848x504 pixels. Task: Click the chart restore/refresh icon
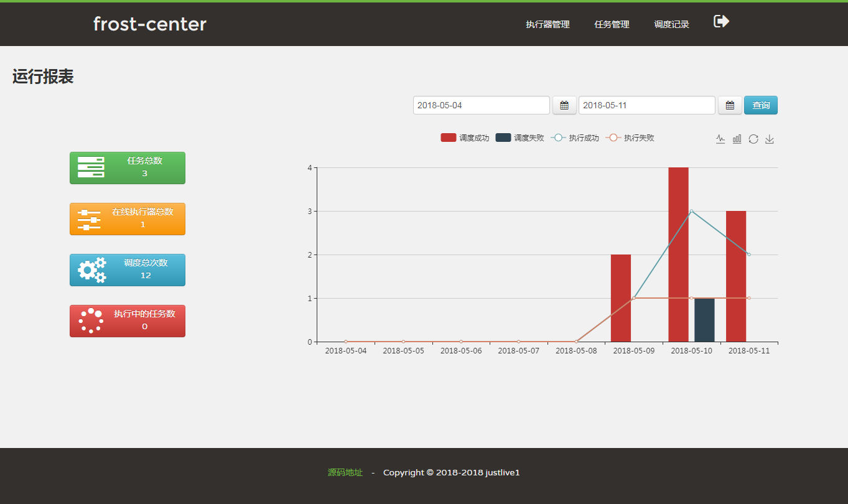[x=753, y=139]
